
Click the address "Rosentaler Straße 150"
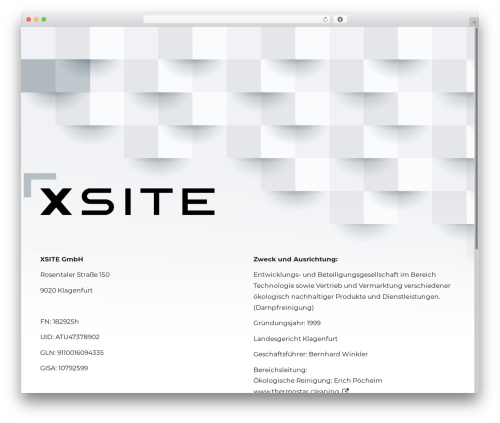click(75, 275)
